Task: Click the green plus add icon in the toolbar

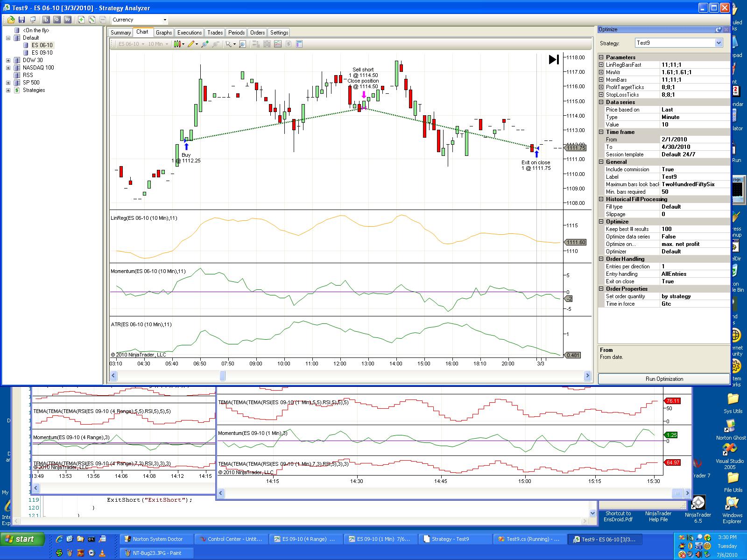Action: click(x=81, y=20)
